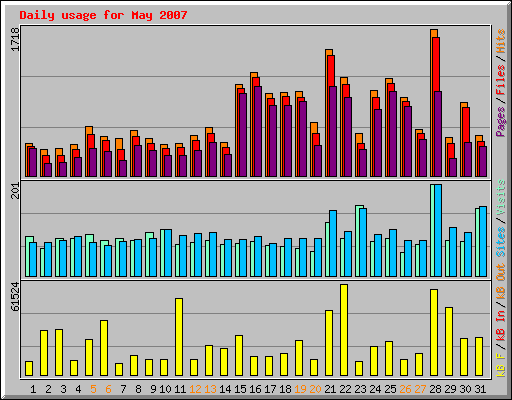This screenshot has width=512, height=400.
Task: Click day 1 on the axis
Action: pos(33,389)
